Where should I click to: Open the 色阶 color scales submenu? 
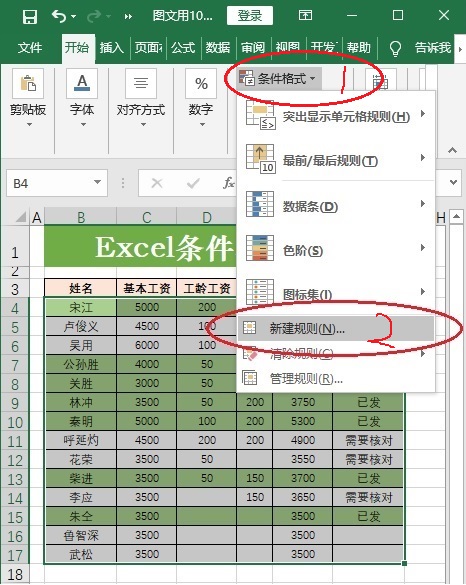336,249
